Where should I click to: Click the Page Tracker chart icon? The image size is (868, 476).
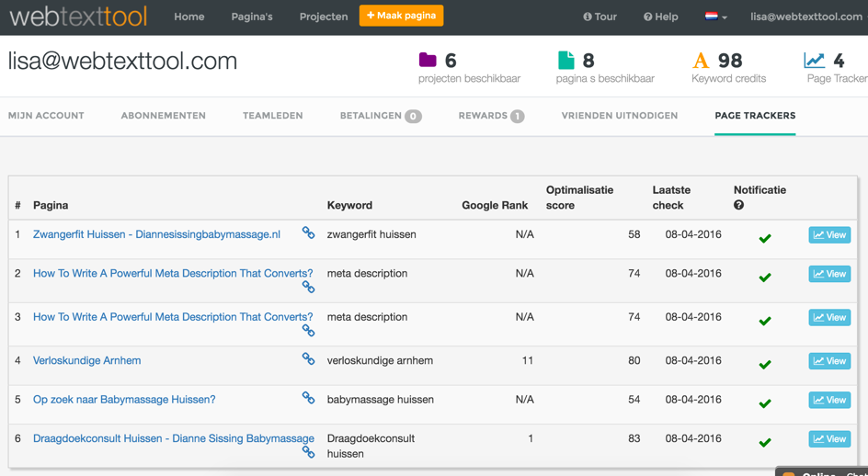814,61
